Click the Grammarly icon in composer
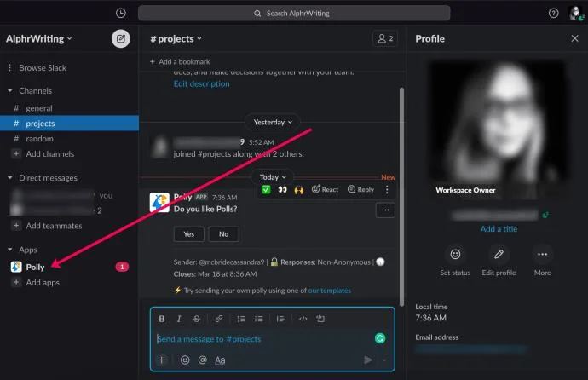 (x=380, y=339)
